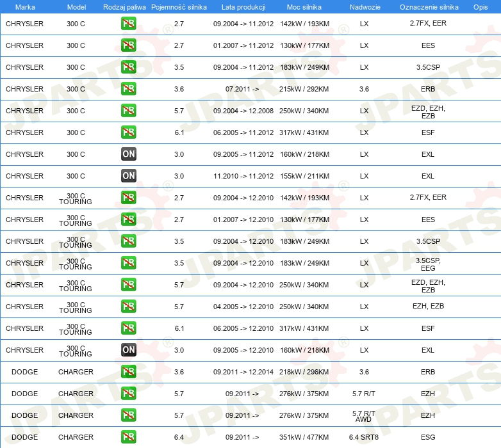Click the PB icon in the 351kW / 477KM row
501x448 pixels.
128,437
